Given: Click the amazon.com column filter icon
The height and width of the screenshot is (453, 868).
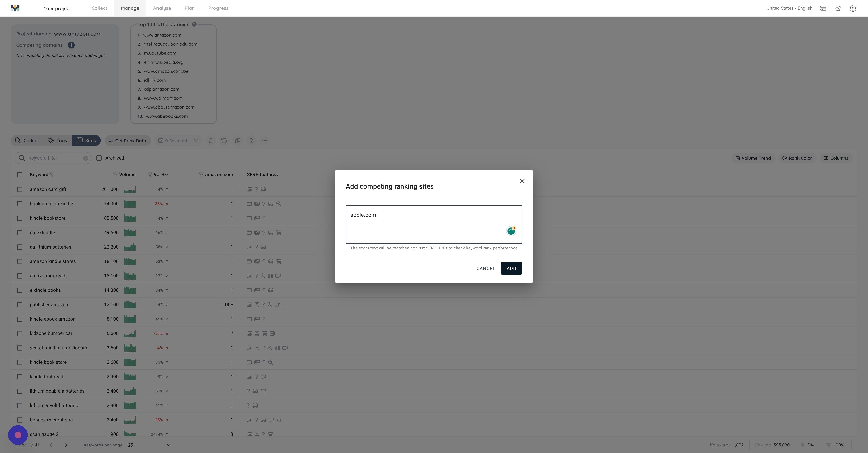Looking at the screenshot, I should pos(201,175).
